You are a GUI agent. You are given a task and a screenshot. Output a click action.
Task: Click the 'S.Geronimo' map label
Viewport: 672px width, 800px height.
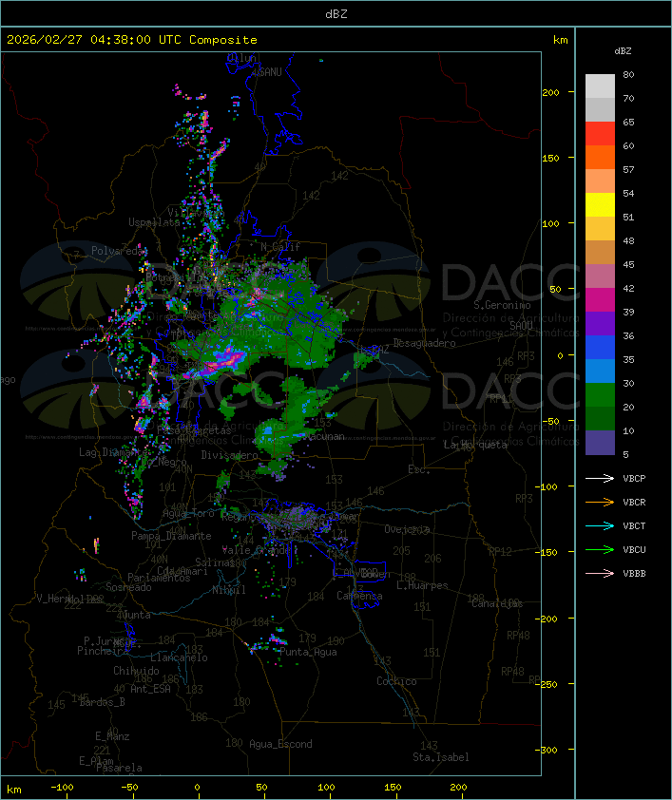(x=502, y=305)
